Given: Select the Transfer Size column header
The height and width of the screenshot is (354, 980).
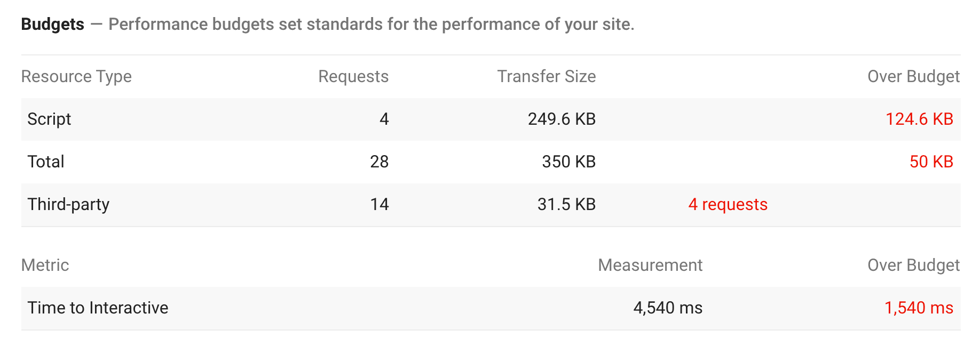Looking at the screenshot, I should tap(546, 77).
